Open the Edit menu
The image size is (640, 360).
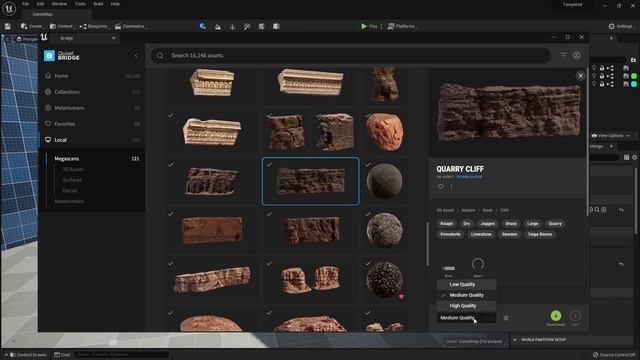click(40, 4)
